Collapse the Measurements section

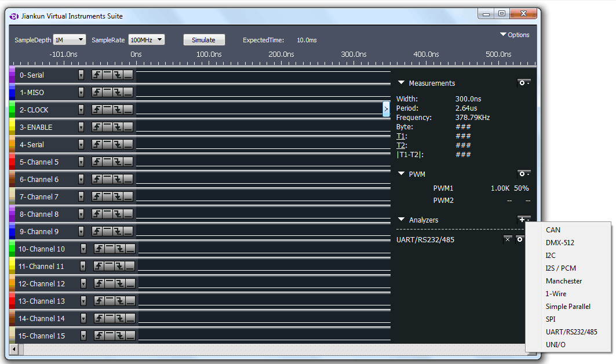(x=401, y=83)
